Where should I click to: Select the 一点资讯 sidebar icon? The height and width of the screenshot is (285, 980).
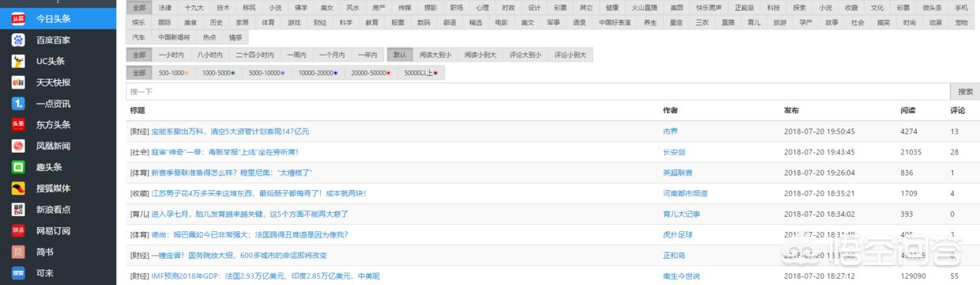click(17, 103)
